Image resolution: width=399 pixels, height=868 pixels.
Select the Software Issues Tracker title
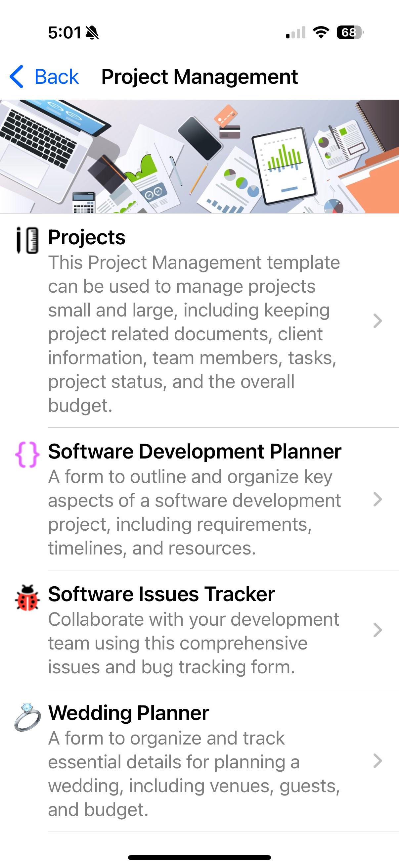tap(161, 594)
